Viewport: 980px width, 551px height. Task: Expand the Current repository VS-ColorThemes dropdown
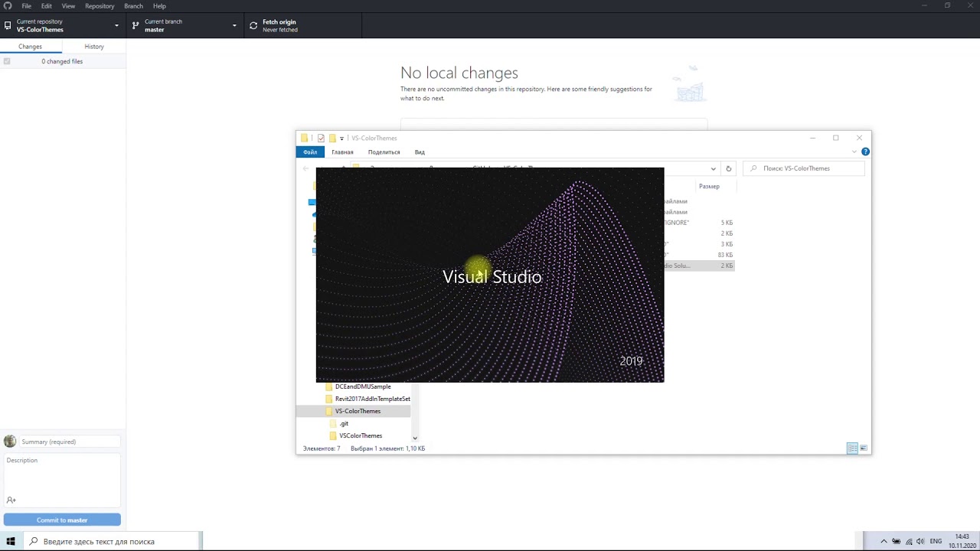tap(63, 25)
